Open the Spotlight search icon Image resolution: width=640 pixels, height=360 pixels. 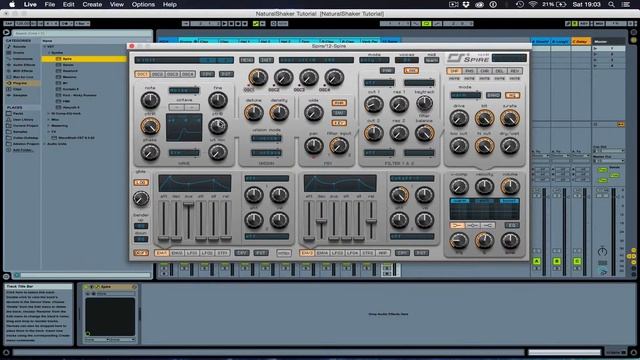611,4
